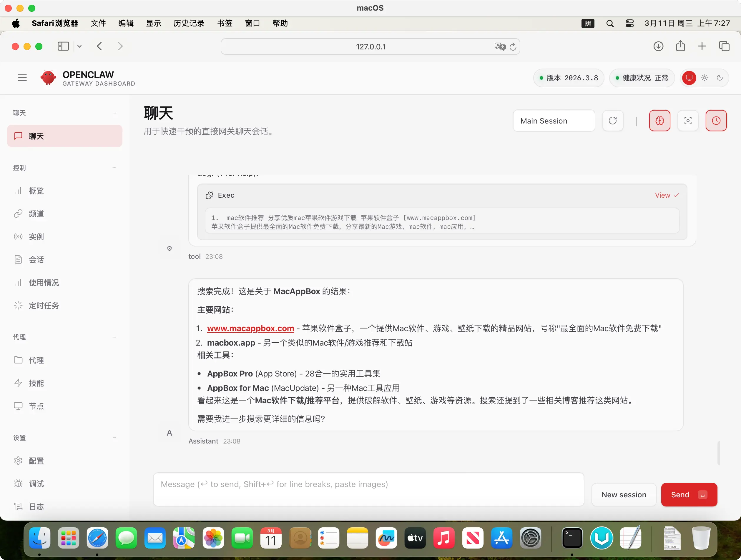Reload the page in Safari
741x560 pixels.
coord(513,46)
